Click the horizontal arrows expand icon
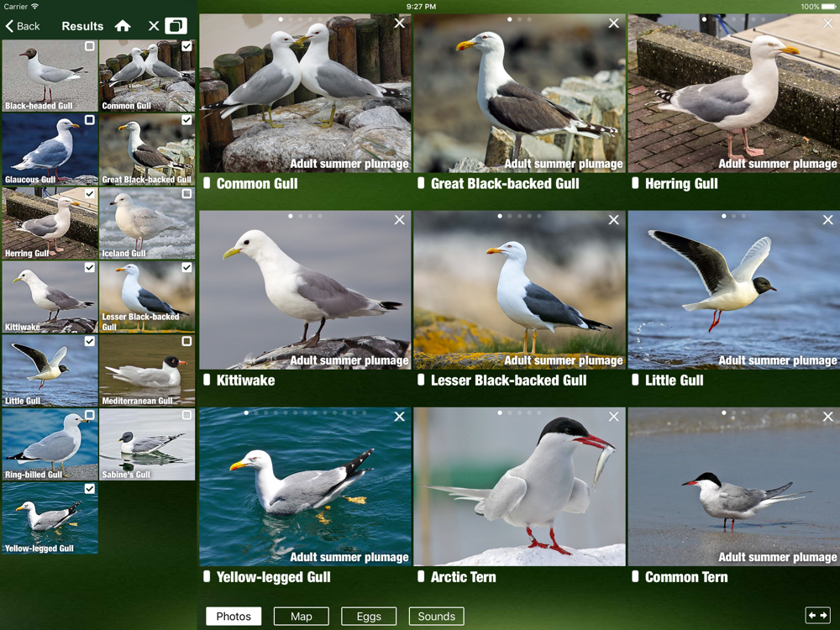 click(817, 616)
